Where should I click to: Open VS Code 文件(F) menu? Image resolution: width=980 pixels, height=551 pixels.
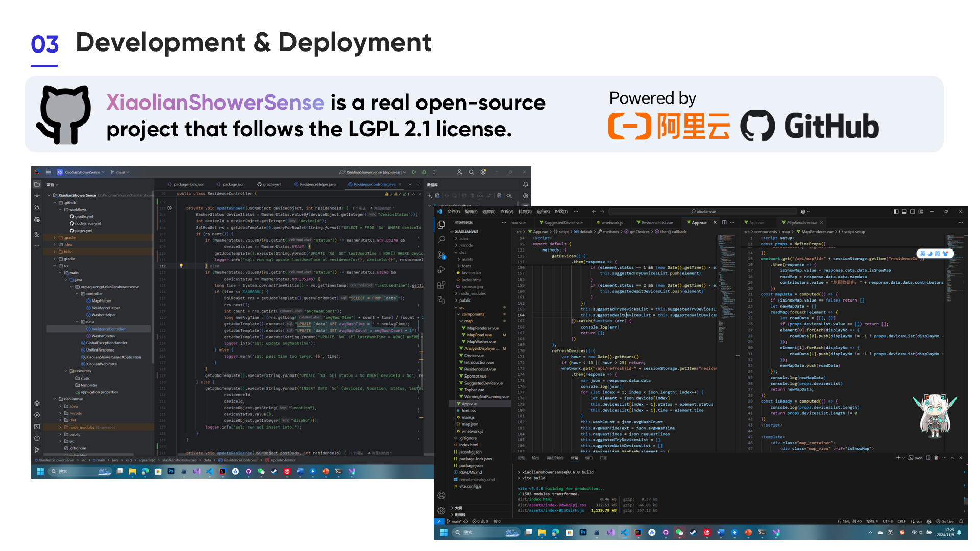click(453, 211)
